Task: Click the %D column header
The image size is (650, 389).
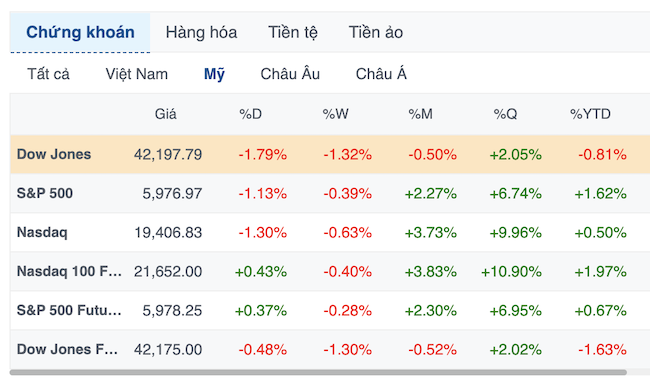Action: pyautogui.click(x=250, y=114)
